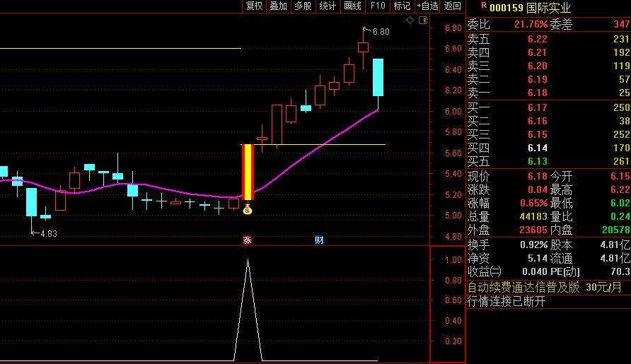This screenshot has width=631, height=364.
Task: Click the 行情连接已断开 status message
Action: pyautogui.click(x=506, y=301)
